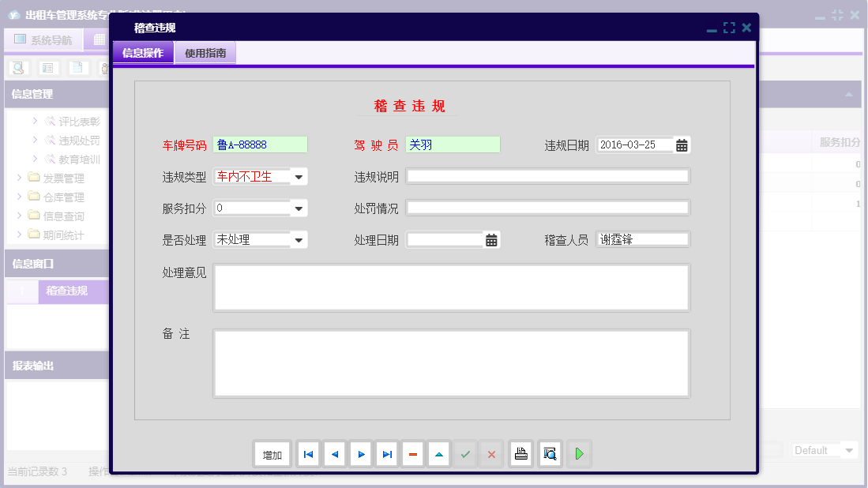
Task: Open print preview from the toolbar
Action: [550, 454]
